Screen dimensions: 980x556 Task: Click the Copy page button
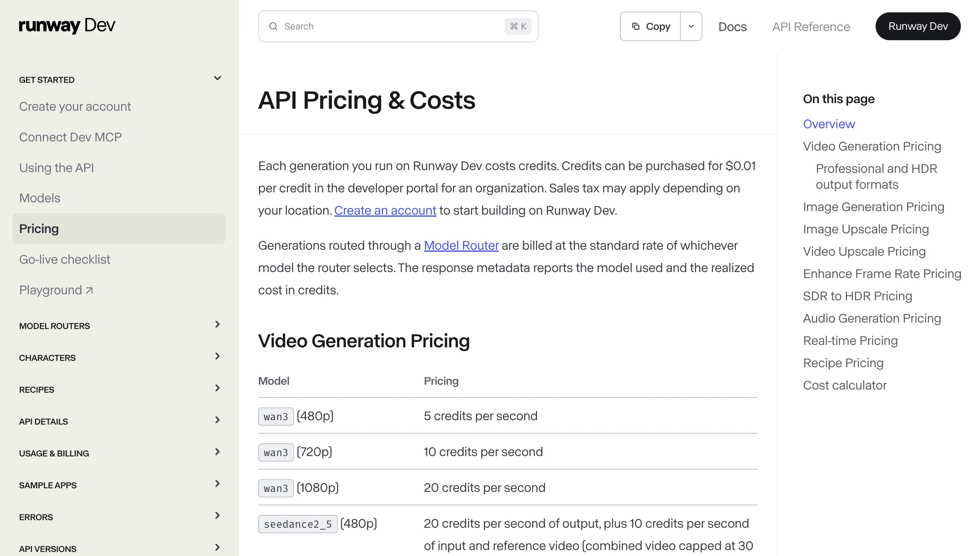651,26
